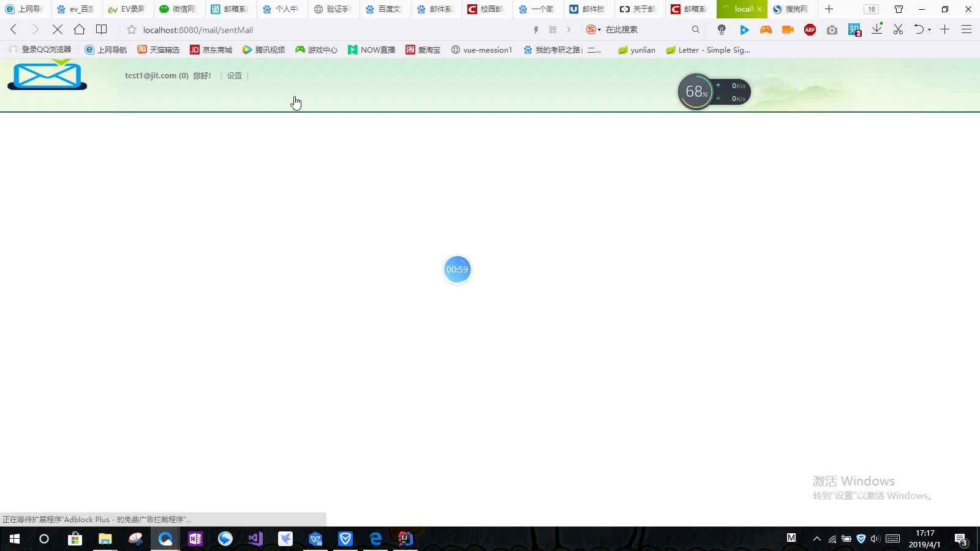Show the page QR code icon

[552, 29]
